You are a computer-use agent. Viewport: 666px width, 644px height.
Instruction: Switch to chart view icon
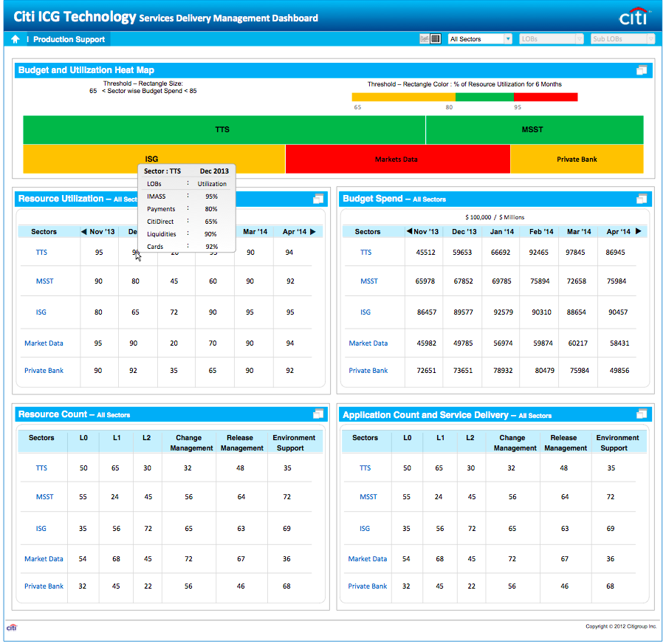pyautogui.click(x=425, y=38)
